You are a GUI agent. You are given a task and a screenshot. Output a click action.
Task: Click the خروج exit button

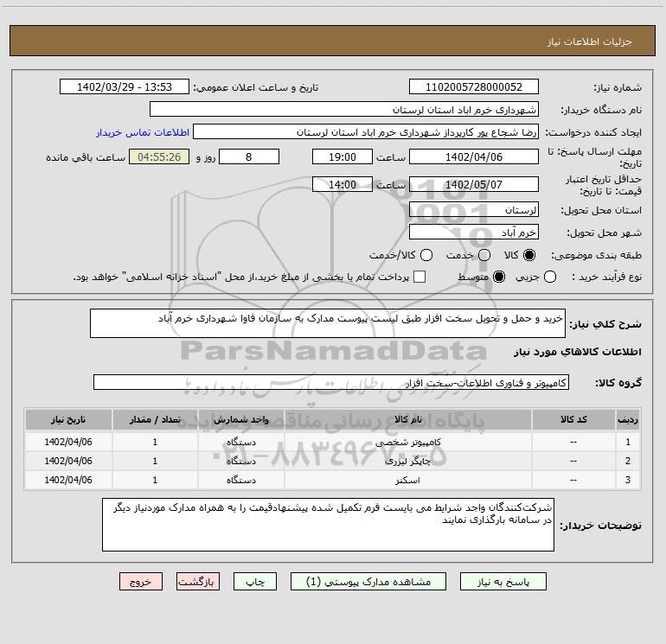pyautogui.click(x=141, y=582)
